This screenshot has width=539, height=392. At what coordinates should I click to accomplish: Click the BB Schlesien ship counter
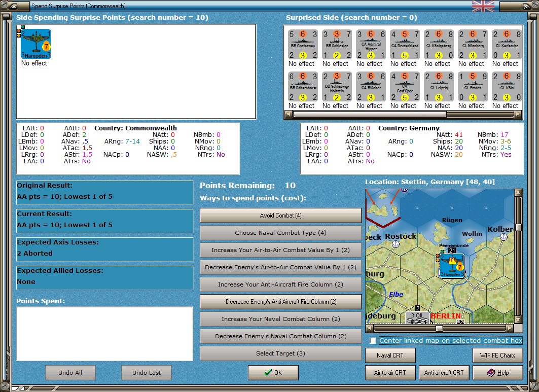tap(337, 45)
